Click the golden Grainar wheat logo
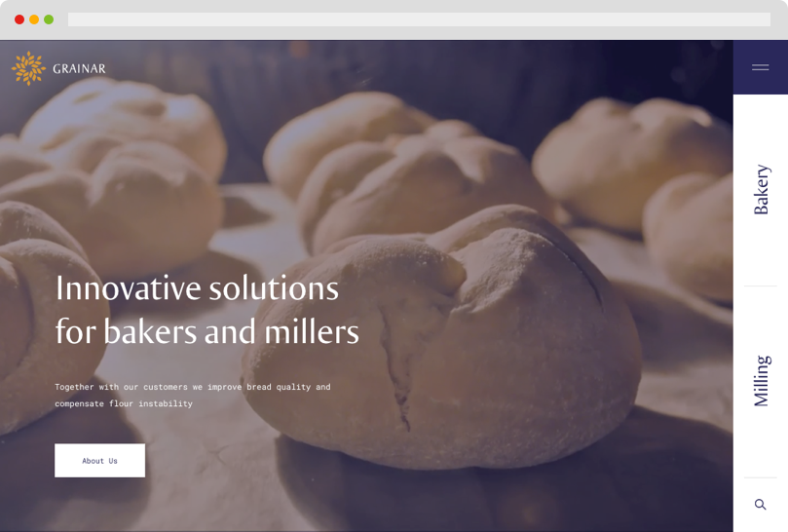Screen dimensions: 788x532 coord(28,68)
